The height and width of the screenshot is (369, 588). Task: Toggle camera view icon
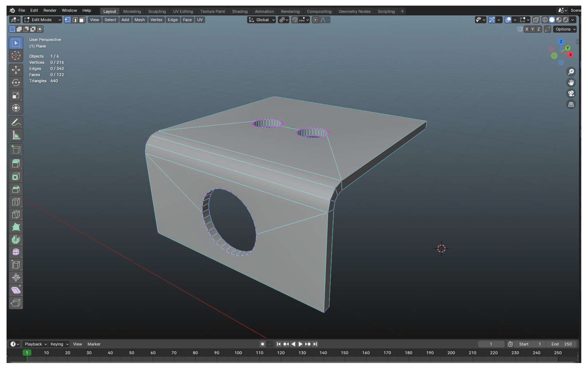pos(571,94)
